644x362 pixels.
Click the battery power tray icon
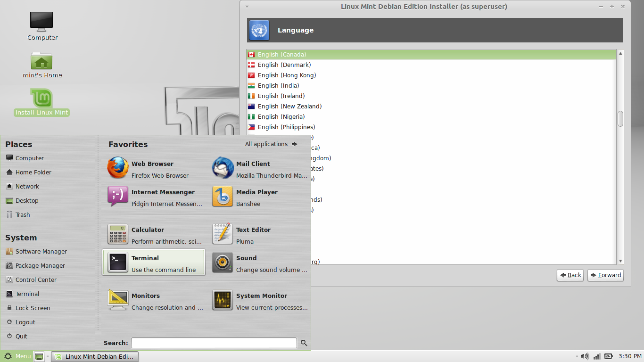pyautogui.click(x=609, y=356)
